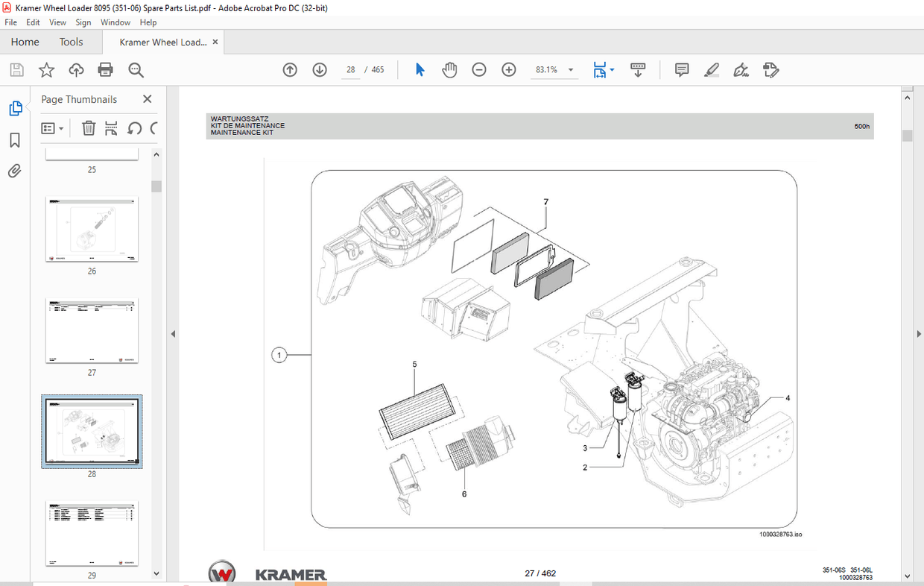Viewport: 924px width, 586px height.
Task: Expand the page display options dropdown
Action: 612,69
